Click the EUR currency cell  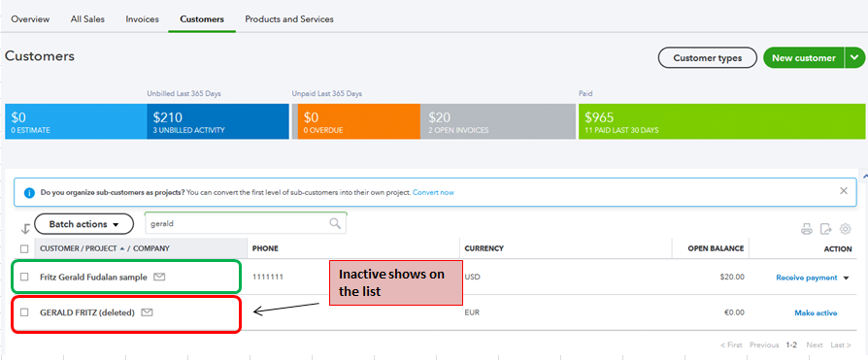point(472,312)
